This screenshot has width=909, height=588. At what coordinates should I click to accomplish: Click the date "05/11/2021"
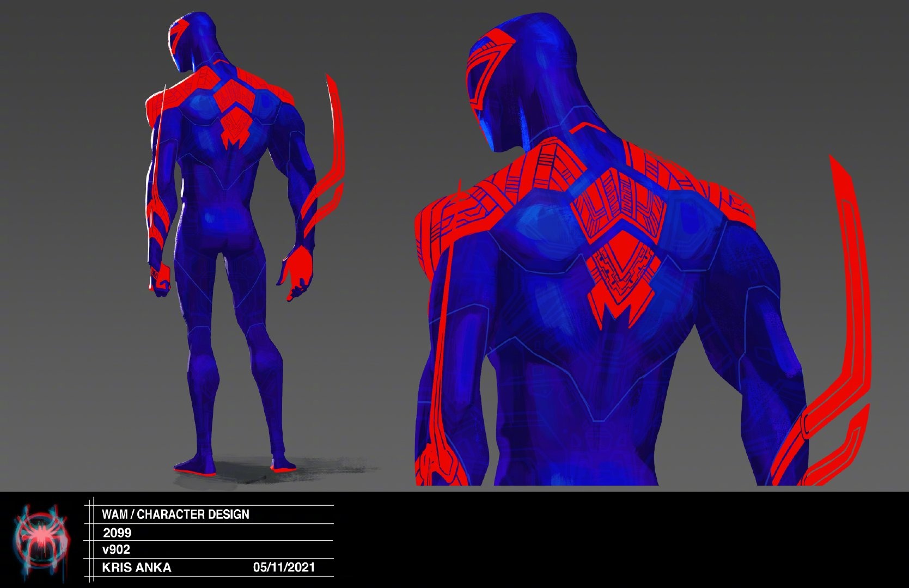284,567
